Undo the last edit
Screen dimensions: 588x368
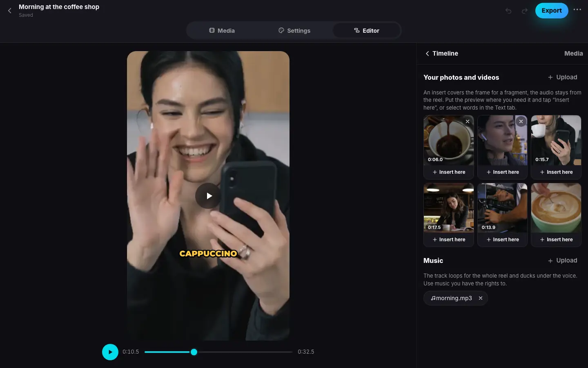pos(508,11)
